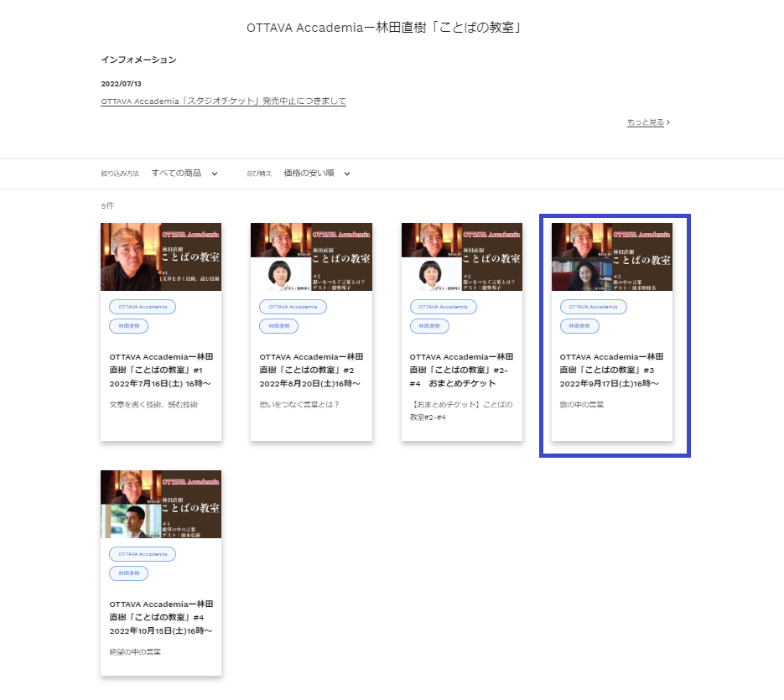The image size is (784, 700).
Task: Open the すべての商品 filter dropdown
Action: [x=184, y=174]
